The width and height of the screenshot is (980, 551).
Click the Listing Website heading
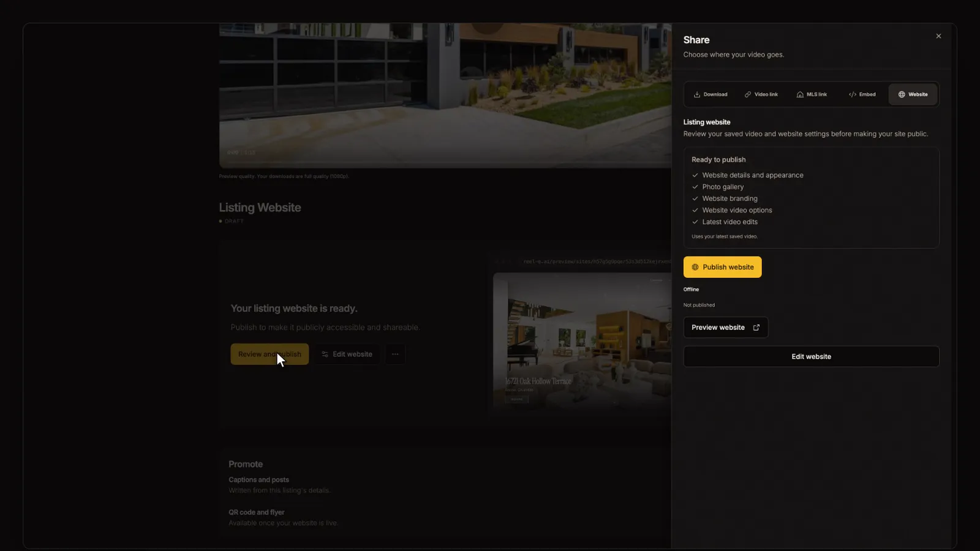click(260, 208)
